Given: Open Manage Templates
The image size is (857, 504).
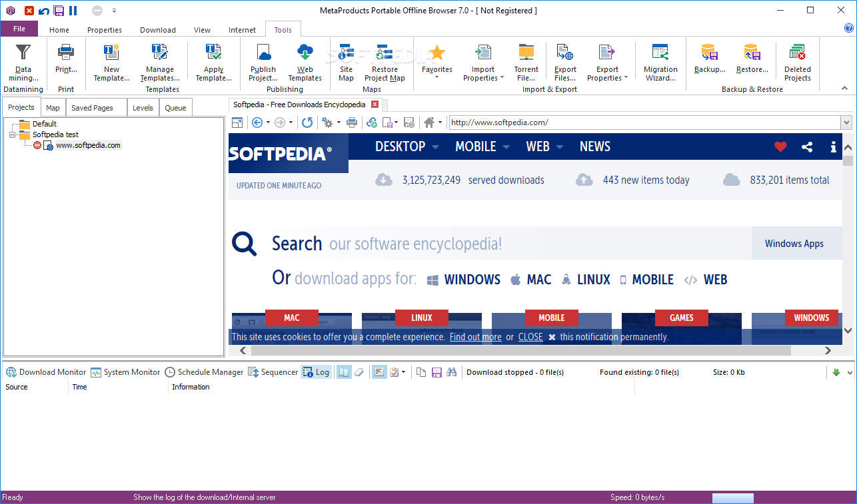Looking at the screenshot, I should pos(160,63).
